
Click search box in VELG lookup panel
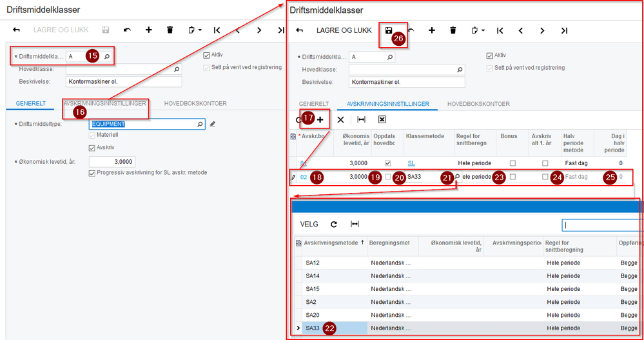point(603,225)
